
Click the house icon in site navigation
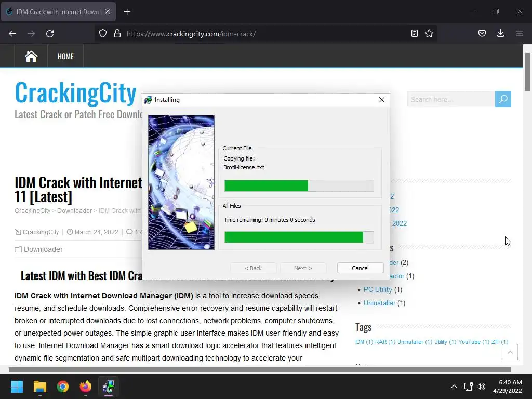[31, 56]
